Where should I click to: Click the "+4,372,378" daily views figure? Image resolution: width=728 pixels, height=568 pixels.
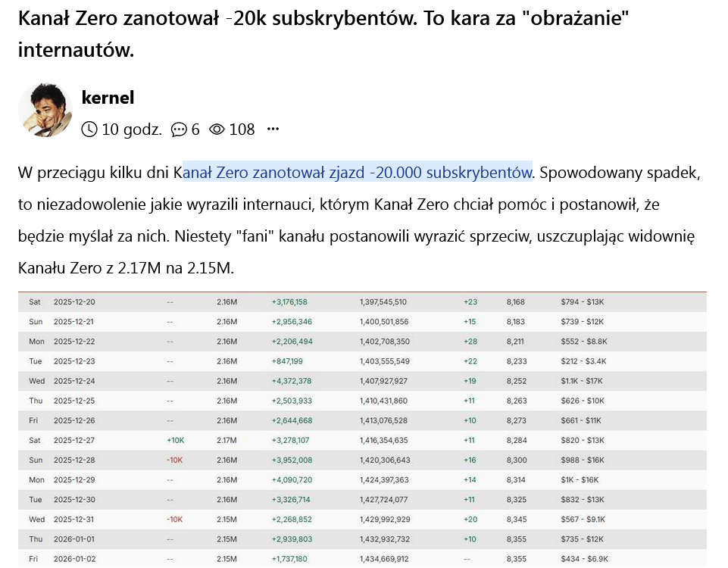[292, 381]
